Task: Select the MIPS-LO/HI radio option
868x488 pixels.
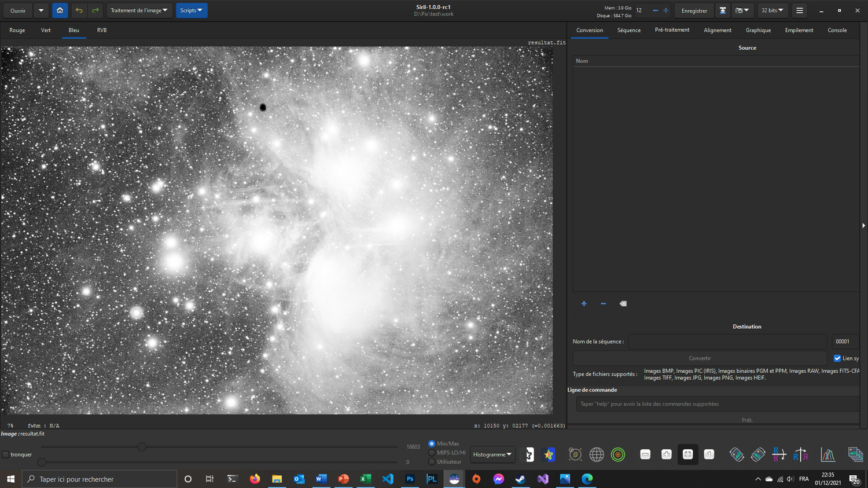Action: (x=432, y=453)
